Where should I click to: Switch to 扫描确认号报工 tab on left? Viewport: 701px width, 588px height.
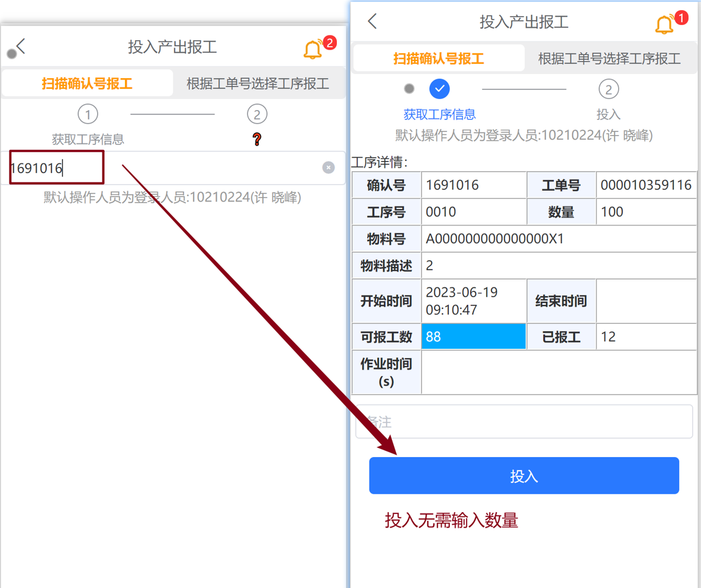pyautogui.click(x=87, y=83)
